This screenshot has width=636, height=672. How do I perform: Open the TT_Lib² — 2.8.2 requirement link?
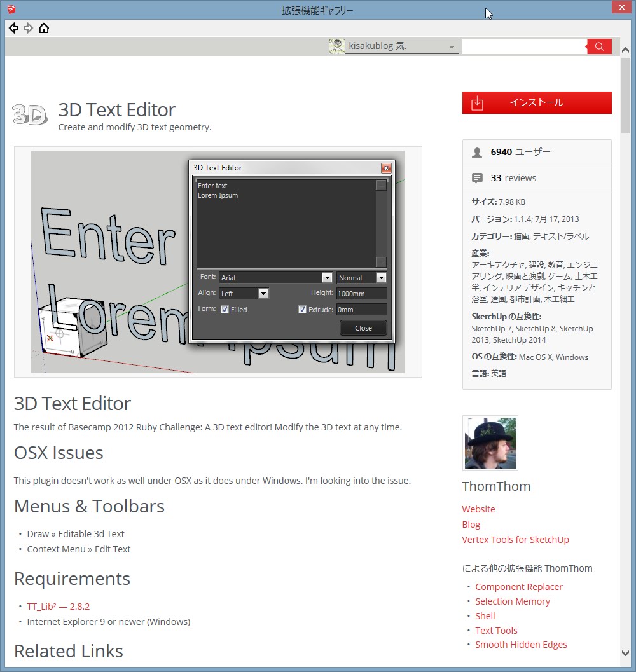pos(59,607)
